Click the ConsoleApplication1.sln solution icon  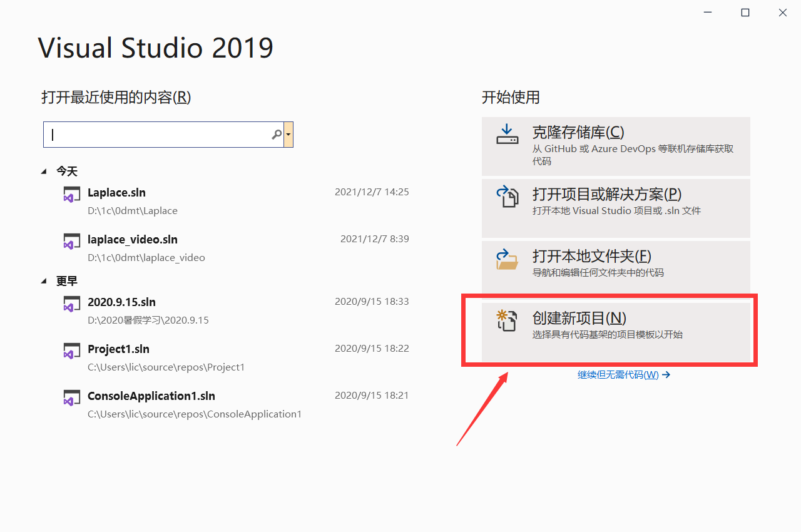click(x=71, y=397)
